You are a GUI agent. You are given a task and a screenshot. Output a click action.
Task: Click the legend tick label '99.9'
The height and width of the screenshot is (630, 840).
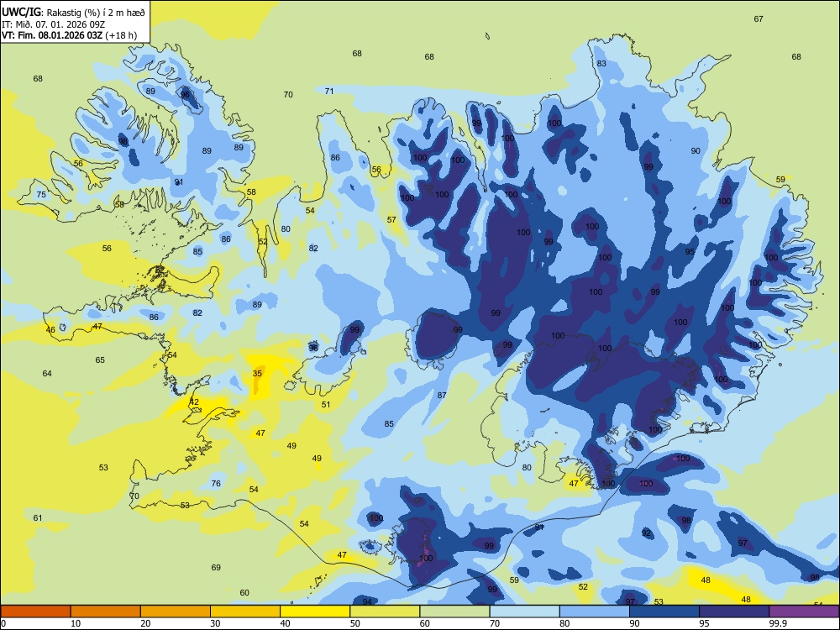(777, 623)
